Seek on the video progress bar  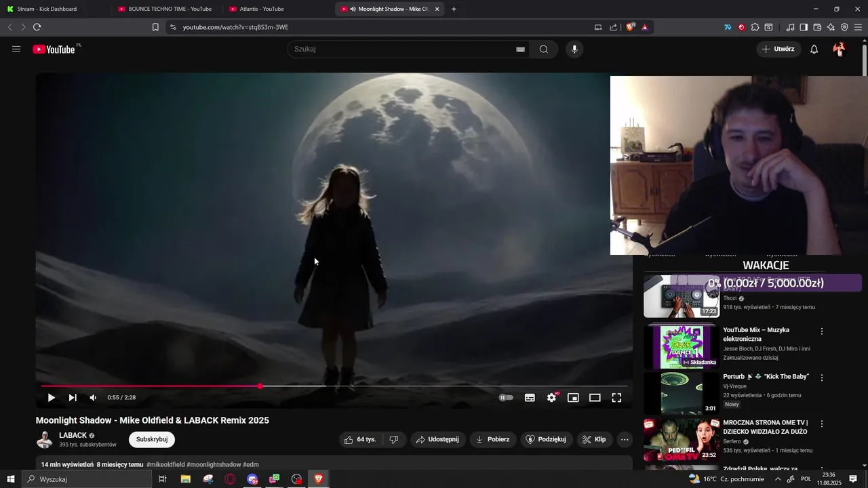(x=334, y=386)
